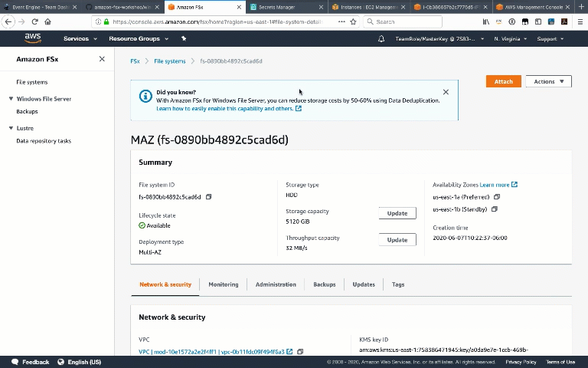Open the VPC mod-10e1572a2e2f4ff1 link
This screenshot has height=368, width=588.
pos(211,352)
